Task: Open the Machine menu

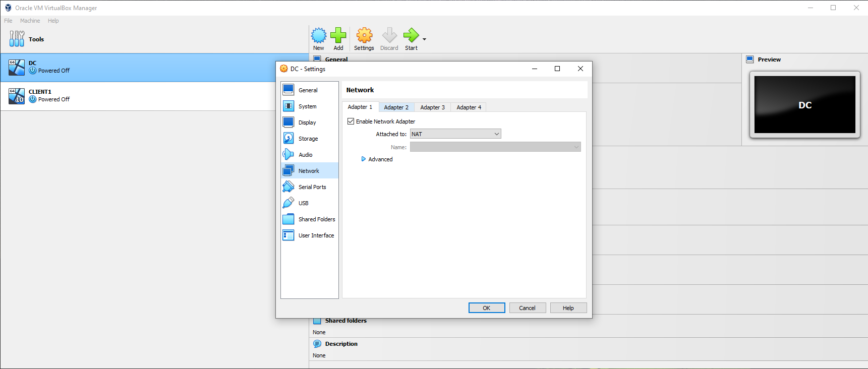Action: (x=30, y=21)
